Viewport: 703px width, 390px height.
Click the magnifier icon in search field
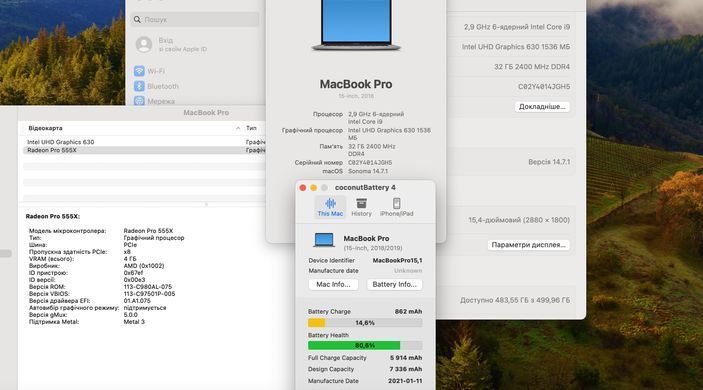(x=137, y=20)
